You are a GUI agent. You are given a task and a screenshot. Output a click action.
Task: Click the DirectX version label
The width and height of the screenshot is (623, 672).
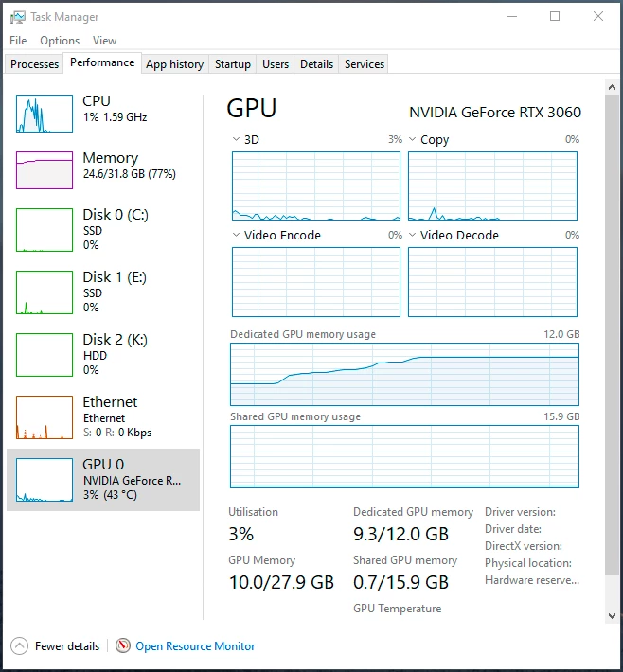(524, 546)
